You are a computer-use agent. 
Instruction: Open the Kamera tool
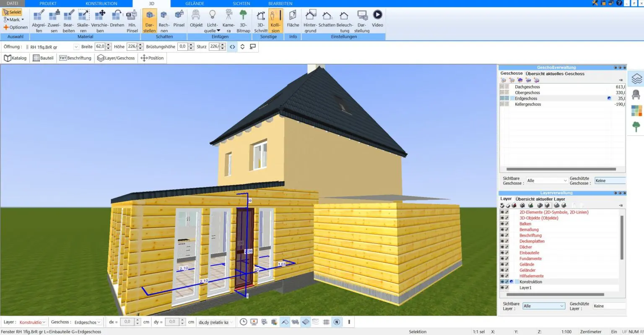[x=229, y=21]
